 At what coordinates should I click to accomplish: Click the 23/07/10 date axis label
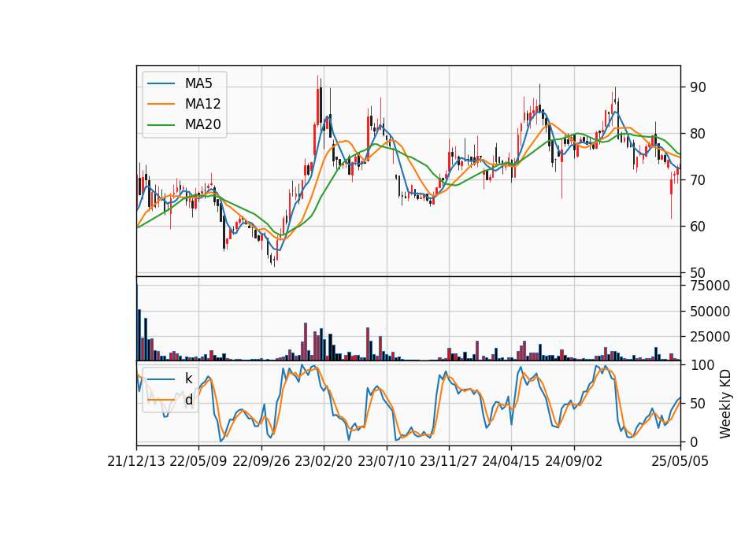click(386, 461)
